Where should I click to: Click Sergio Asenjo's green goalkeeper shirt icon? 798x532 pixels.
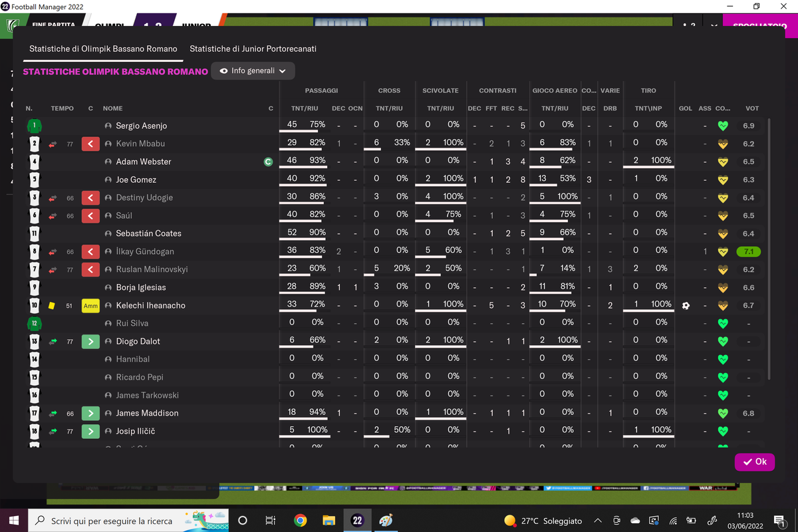pyautogui.click(x=35, y=126)
